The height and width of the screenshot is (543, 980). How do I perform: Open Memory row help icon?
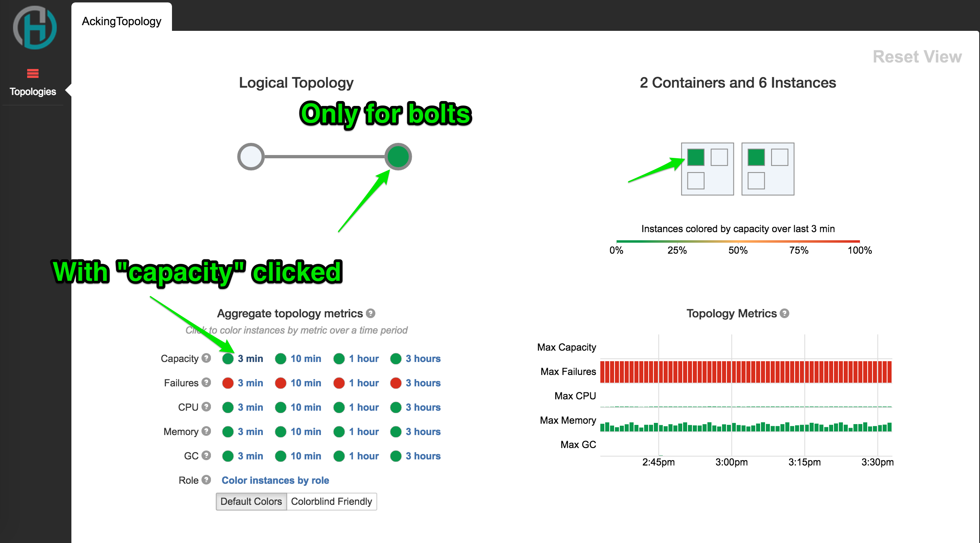[x=206, y=431]
